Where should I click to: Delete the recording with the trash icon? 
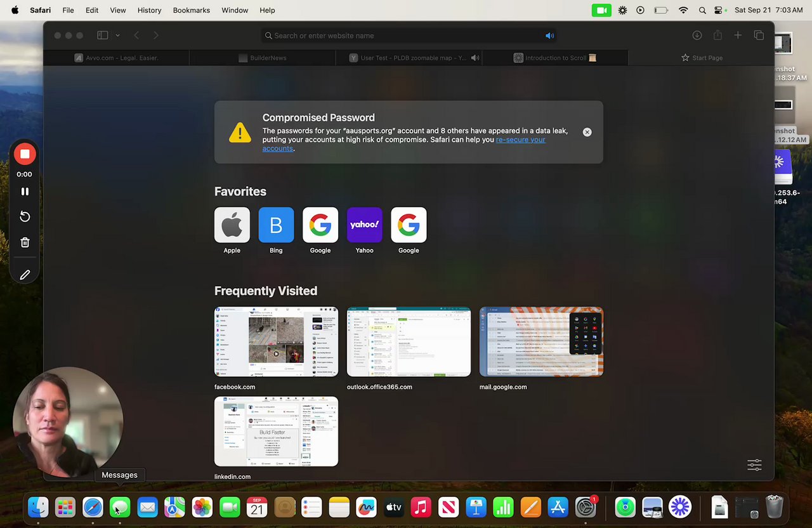(25, 242)
